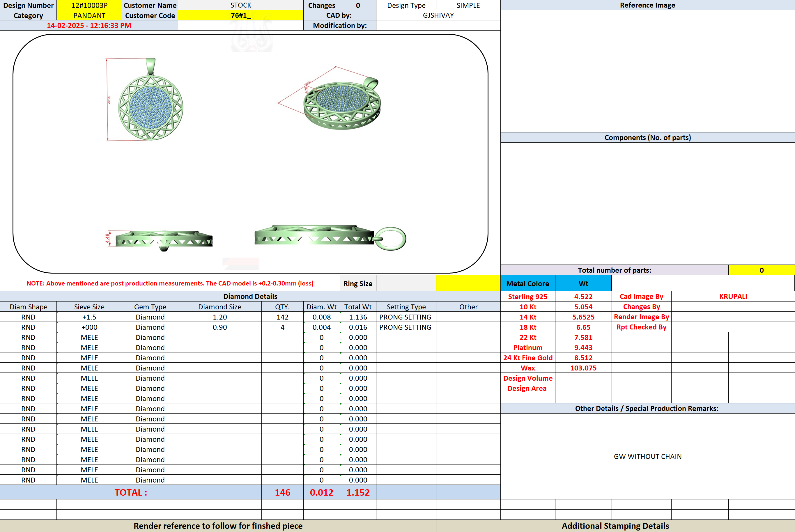Click the KRUPALI Cad Image By cell
The image size is (795, 532).
(x=733, y=296)
